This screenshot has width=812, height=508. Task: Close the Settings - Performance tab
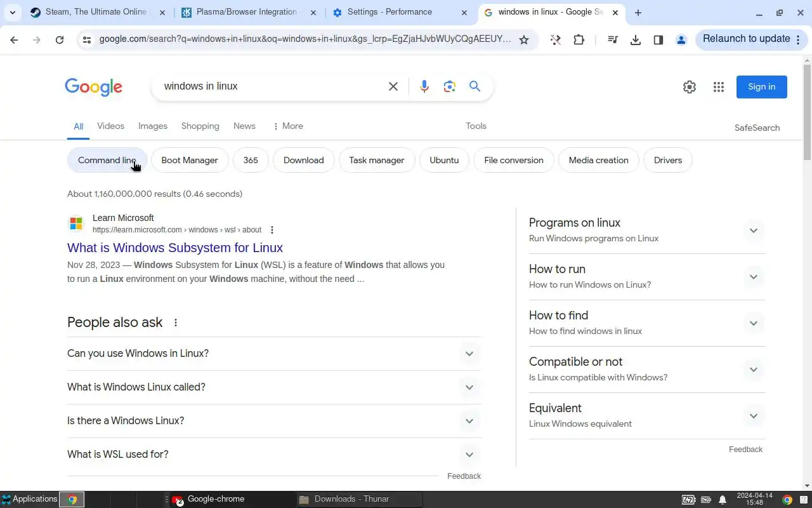tap(464, 12)
